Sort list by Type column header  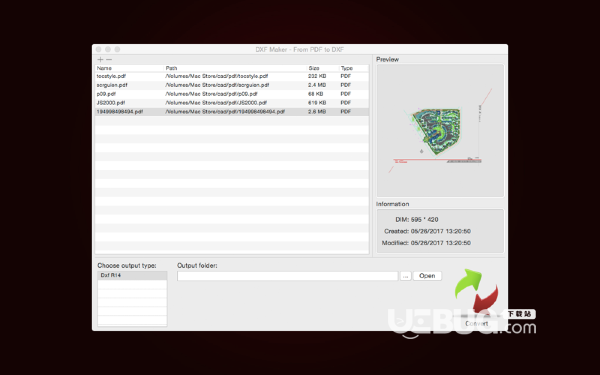[x=354, y=68]
